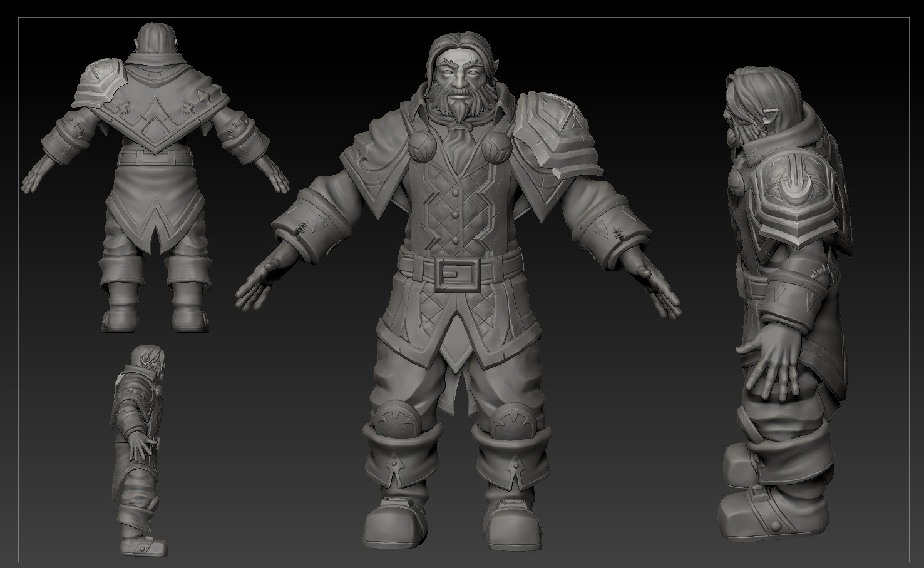This screenshot has height=568, width=924.
Task: Click the belt buckle on the front view
Action: coord(455,273)
